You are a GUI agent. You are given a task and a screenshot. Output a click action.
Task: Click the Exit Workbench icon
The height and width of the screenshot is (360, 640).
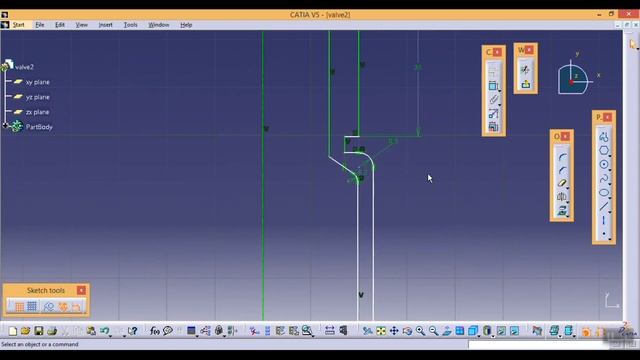click(x=525, y=84)
